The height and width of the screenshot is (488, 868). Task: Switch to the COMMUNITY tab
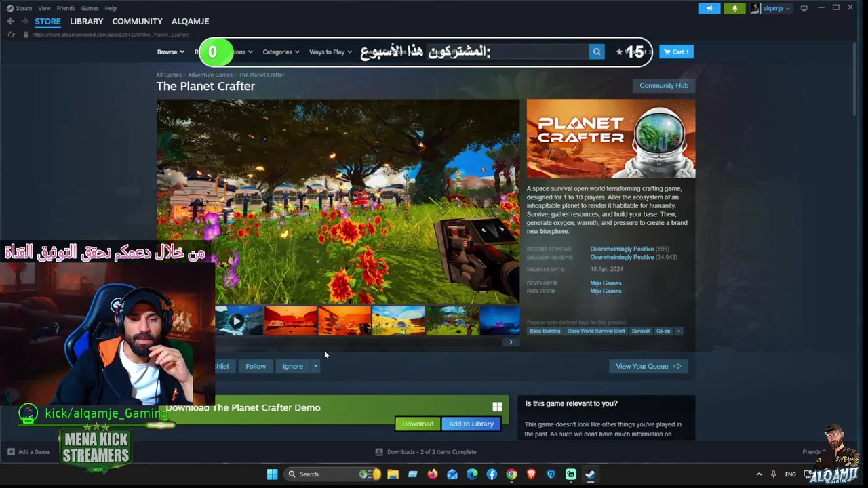(137, 22)
